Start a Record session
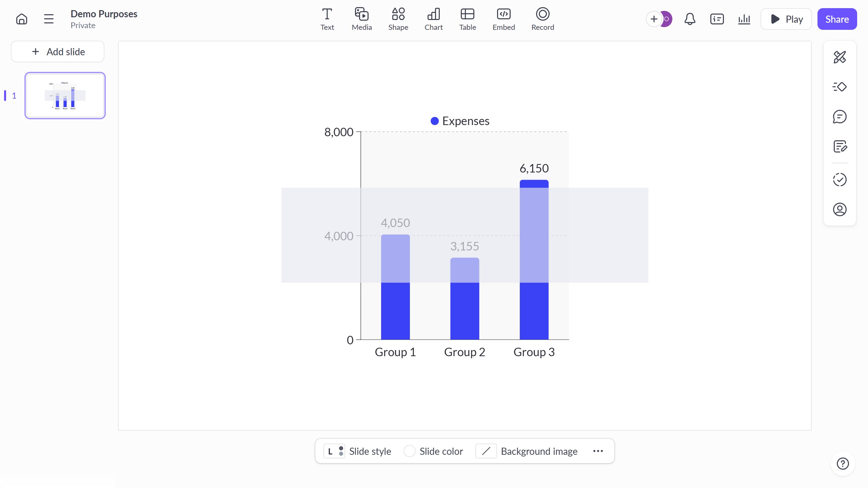This screenshot has width=868, height=488. click(x=542, y=19)
